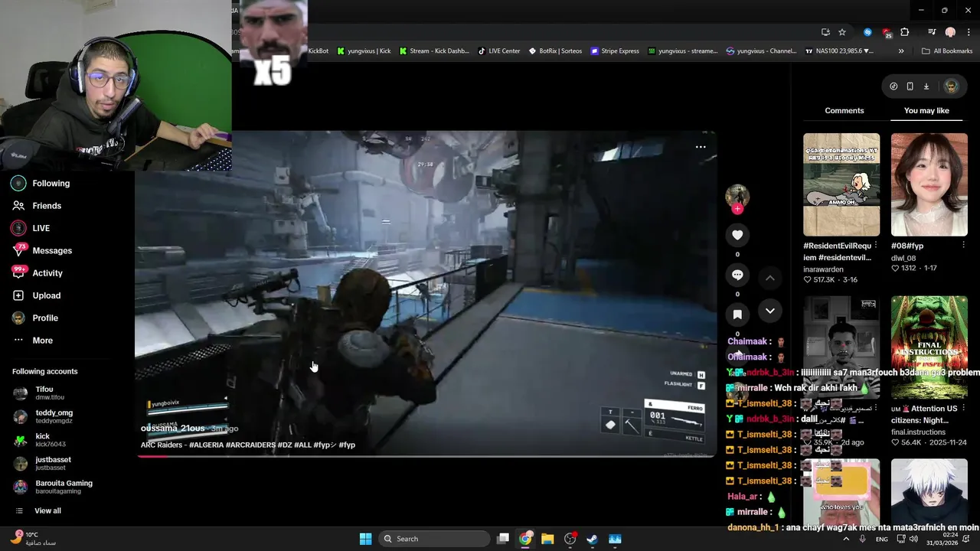Click the Get app phone icon
The image size is (980, 551).
(910, 86)
